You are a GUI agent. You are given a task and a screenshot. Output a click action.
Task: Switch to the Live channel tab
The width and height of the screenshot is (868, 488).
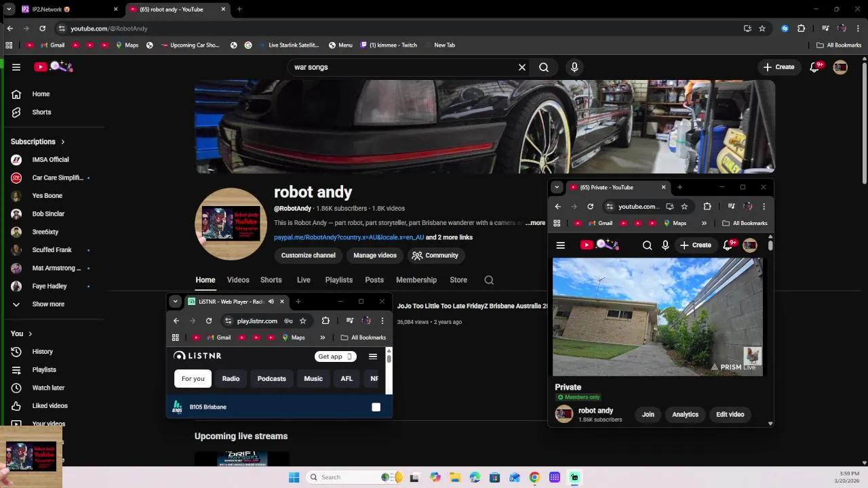pyautogui.click(x=303, y=280)
